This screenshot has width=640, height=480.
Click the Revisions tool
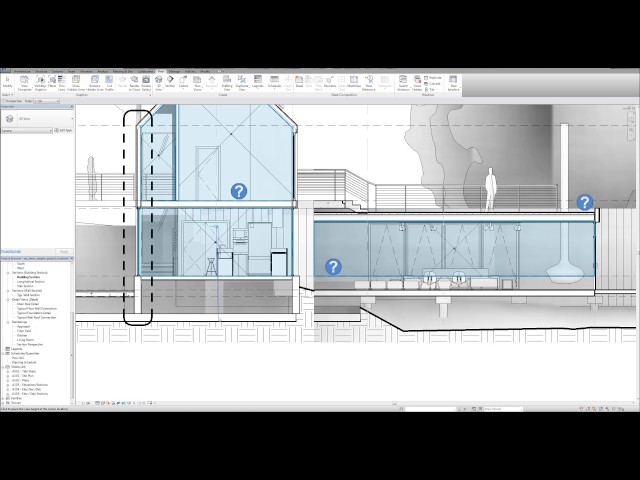330,82
